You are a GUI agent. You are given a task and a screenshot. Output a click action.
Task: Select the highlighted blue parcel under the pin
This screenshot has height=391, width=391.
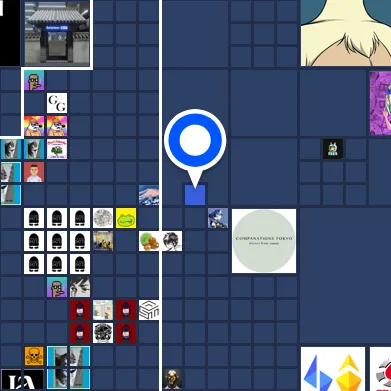(x=195, y=195)
